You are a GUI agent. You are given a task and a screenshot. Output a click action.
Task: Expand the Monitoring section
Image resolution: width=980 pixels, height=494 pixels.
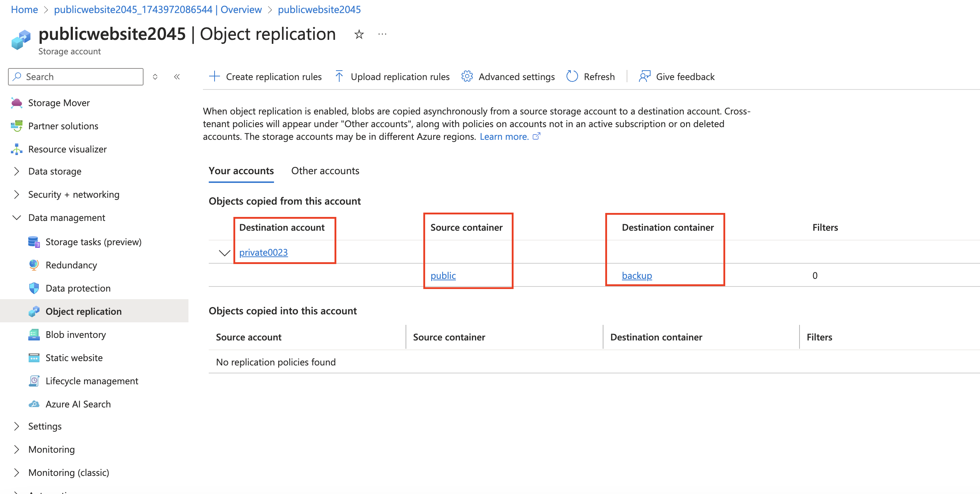[x=17, y=449]
